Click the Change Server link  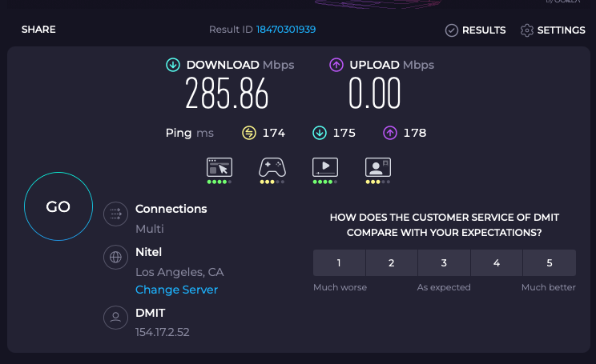pos(176,290)
